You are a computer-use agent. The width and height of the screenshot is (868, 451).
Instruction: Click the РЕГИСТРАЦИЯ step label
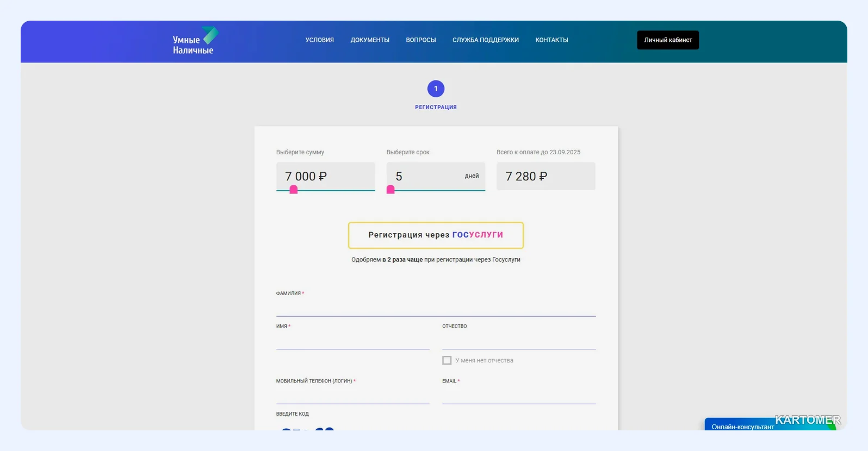[436, 108]
